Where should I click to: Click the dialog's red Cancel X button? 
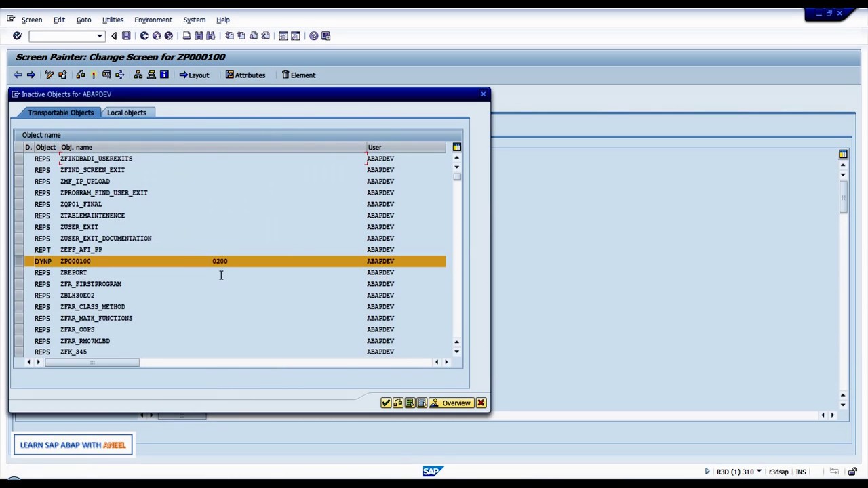481,403
